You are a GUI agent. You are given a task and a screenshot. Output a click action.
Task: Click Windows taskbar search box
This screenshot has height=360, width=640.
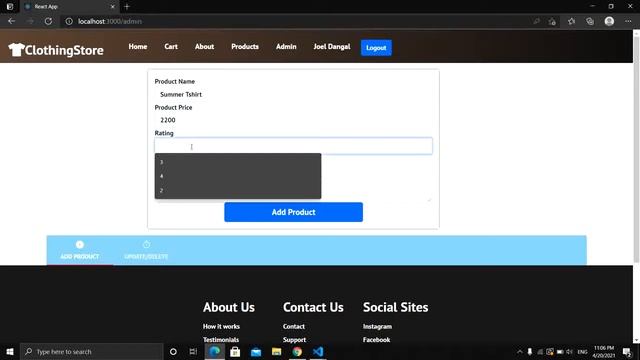click(92, 351)
